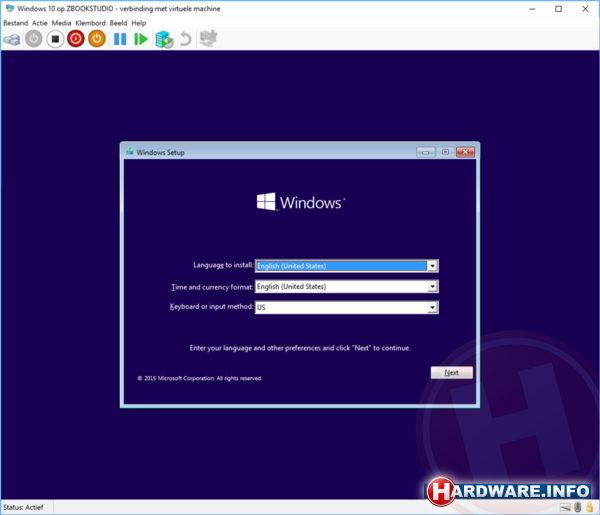Click the keyboard status icon in status bar
This screenshot has width=600, height=515.
tap(565, 507)
